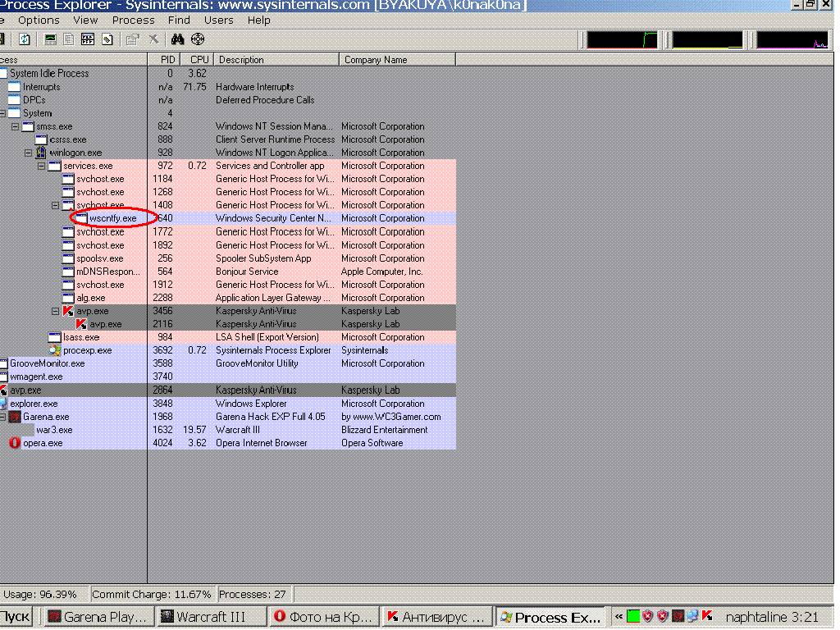The width and height of the screenshot is (840, 630).
Task: Click Garena.exe process icon
Action: (x=15, y=417)
